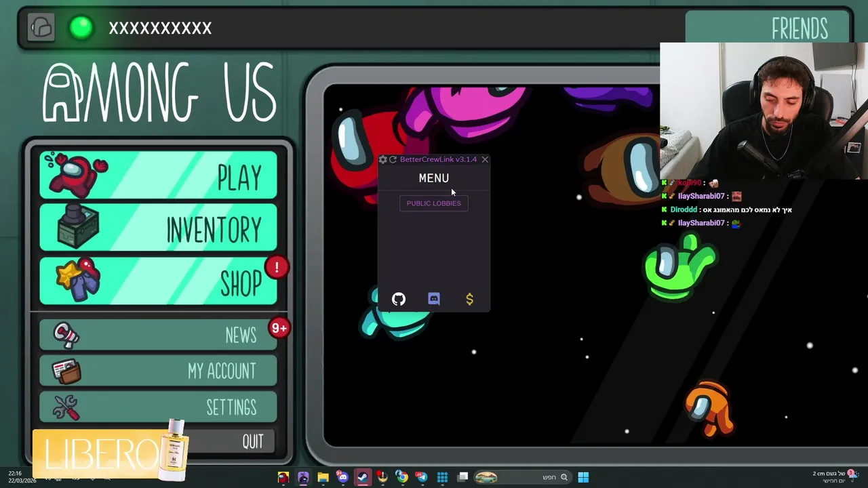This screenshot has height=488, width=868.
Task: Go to MY ACCOUNT
Action: [x=159, y=371]
